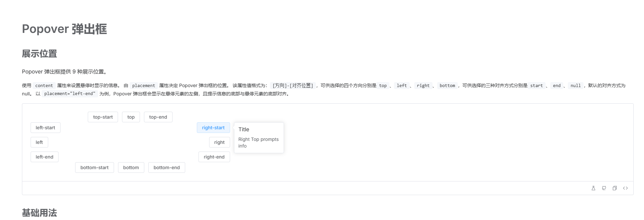The height and width of the screenshot is (220, 644).
Task: Click the 'end' inline code
Action: tap(557, 85)
